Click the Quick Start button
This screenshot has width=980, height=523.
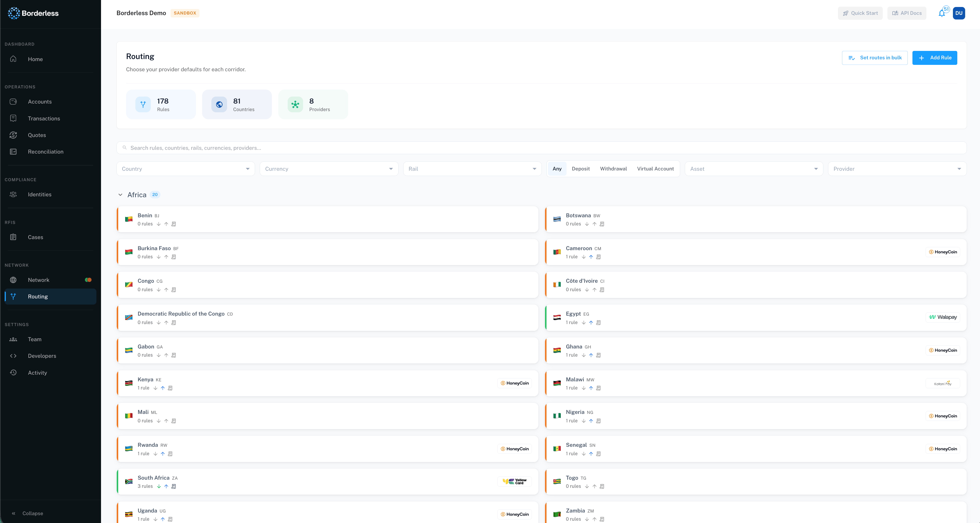tap(860, 13)
